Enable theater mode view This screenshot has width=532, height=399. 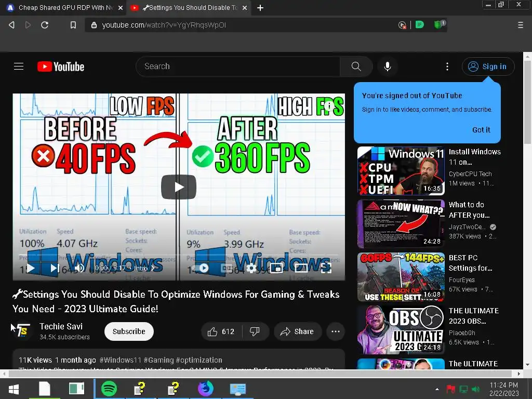point(301,269)
